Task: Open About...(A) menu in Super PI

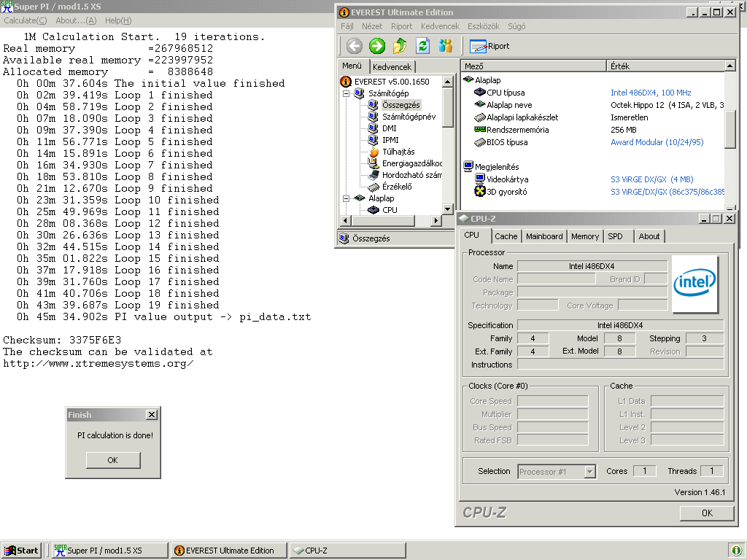Action: 76,20
